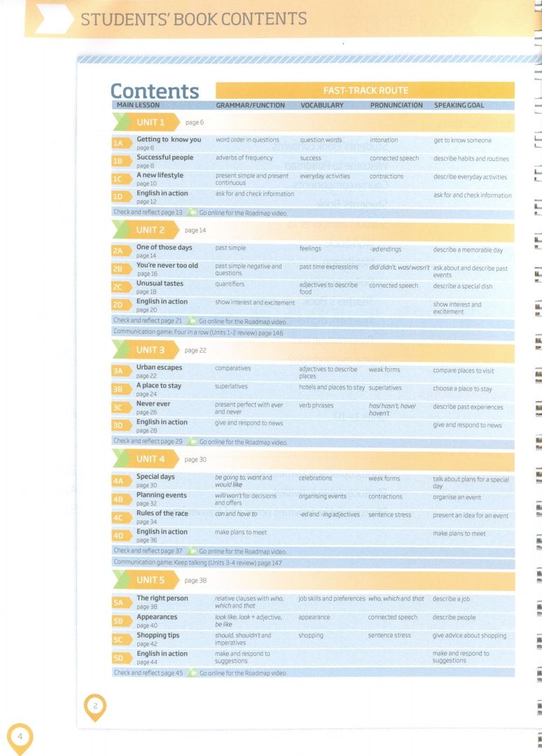Click the page 2 location pin icon
Viewport: 542px width, 756px height.
click(x=95, y=707)
